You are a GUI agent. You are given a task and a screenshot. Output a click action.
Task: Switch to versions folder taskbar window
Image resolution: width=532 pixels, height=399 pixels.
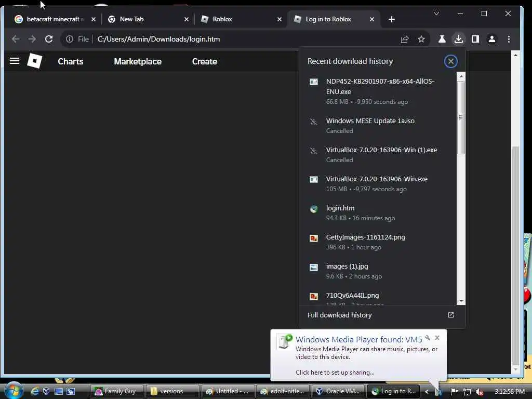tap(172, 391)
